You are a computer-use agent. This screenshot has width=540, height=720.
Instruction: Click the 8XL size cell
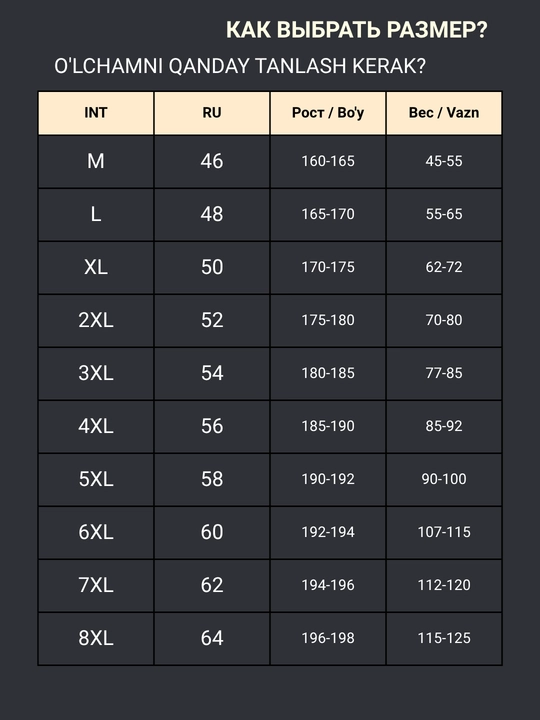(x=96, y=638)
